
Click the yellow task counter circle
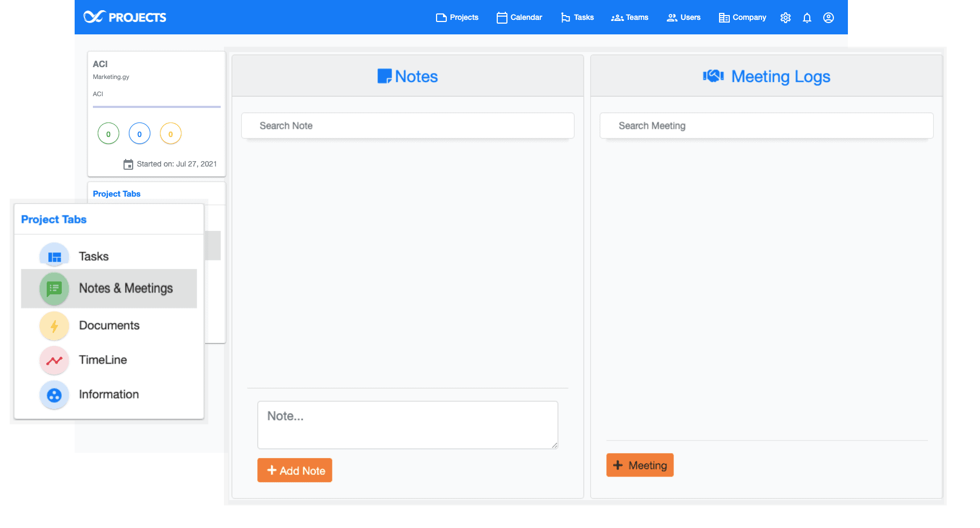click(x=171, y=134)
